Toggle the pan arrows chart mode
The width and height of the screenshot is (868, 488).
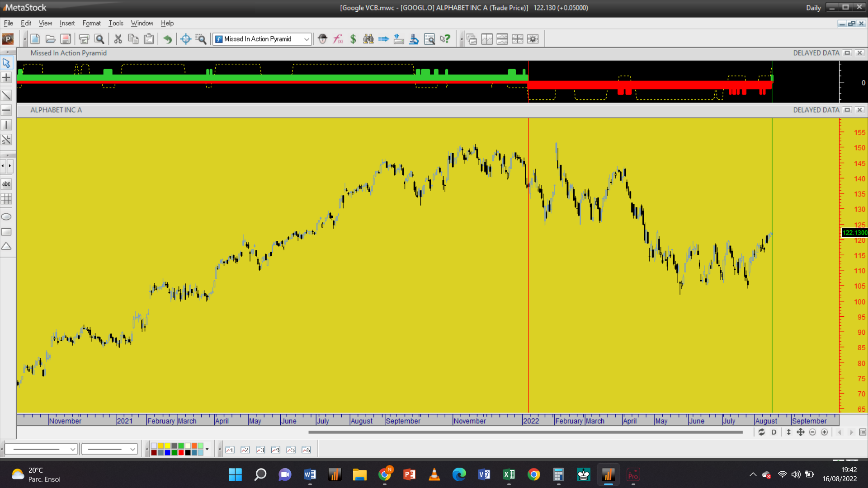coord(800,432)
